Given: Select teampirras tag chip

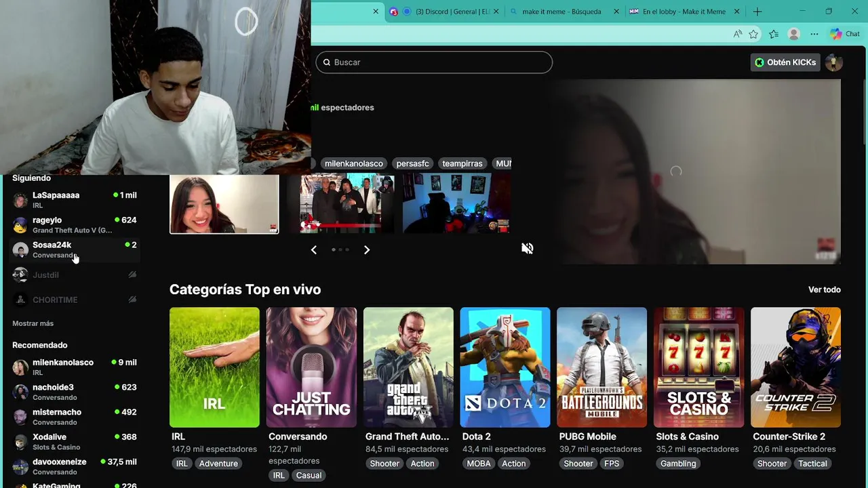Looking at the screenshot, I should (x=462, y=163).
